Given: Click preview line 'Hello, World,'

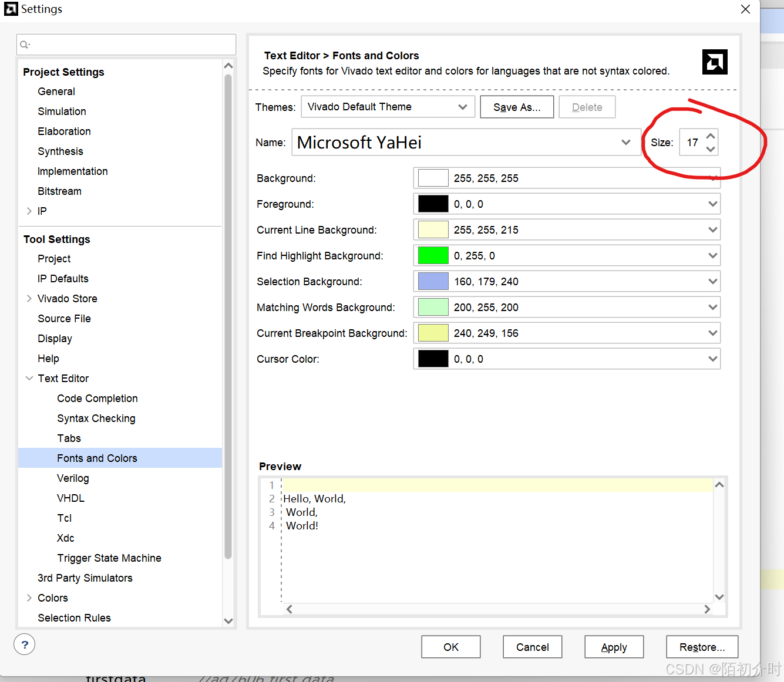Looking at the screenshot, I should [x=315, y=499].
